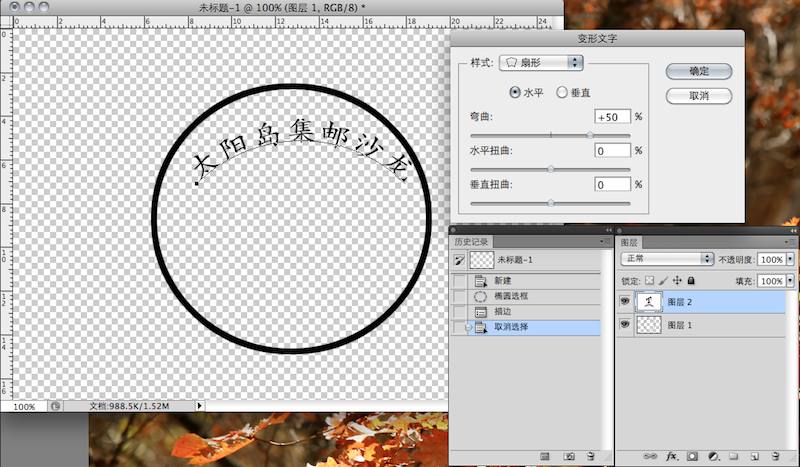
Task: Click the lock position move icon
Action: [677, 281]
